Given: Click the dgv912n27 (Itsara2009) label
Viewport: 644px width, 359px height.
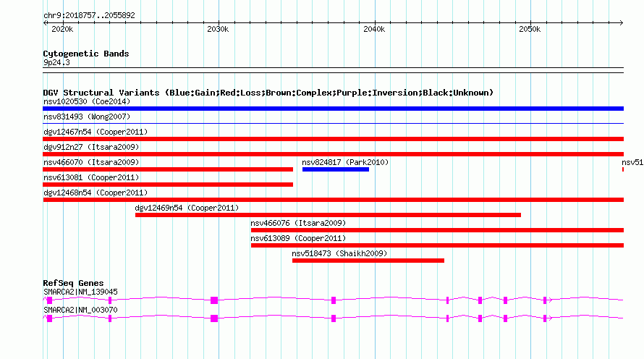Looking at the screenshot, I should [91, 147].
